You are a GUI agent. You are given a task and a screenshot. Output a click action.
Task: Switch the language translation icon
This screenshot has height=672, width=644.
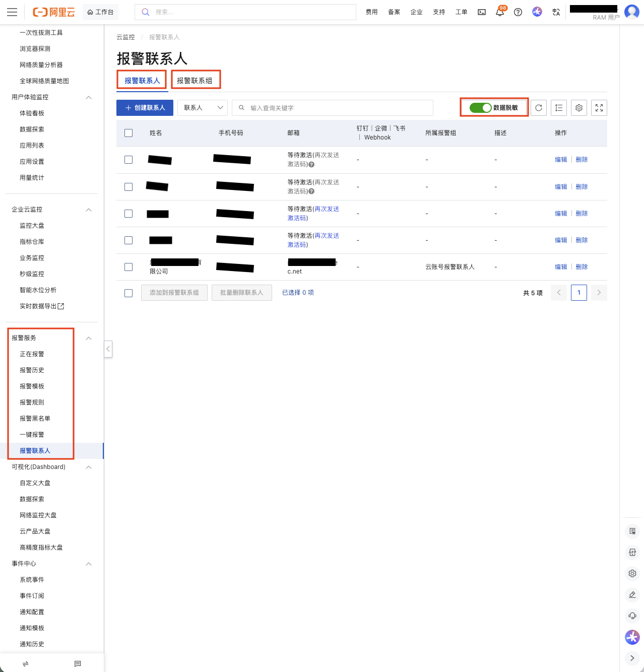pyautogui.click(x=556, y=12)
